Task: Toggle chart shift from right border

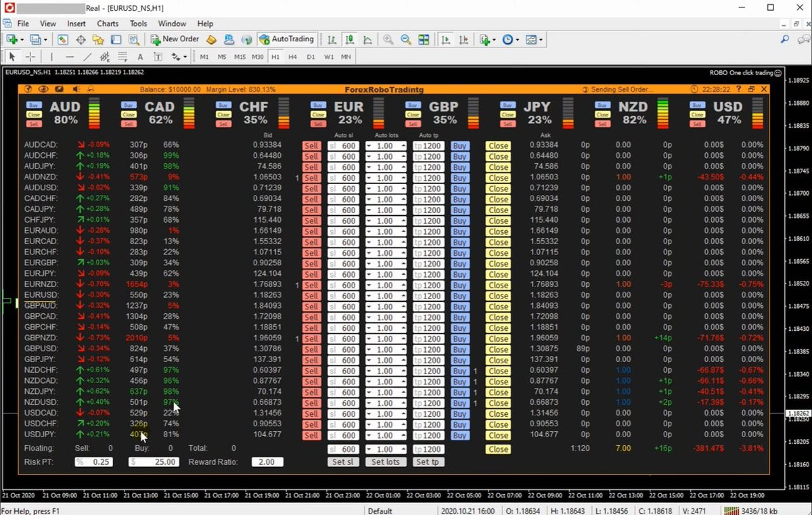Action: click(x=463, y=40)
